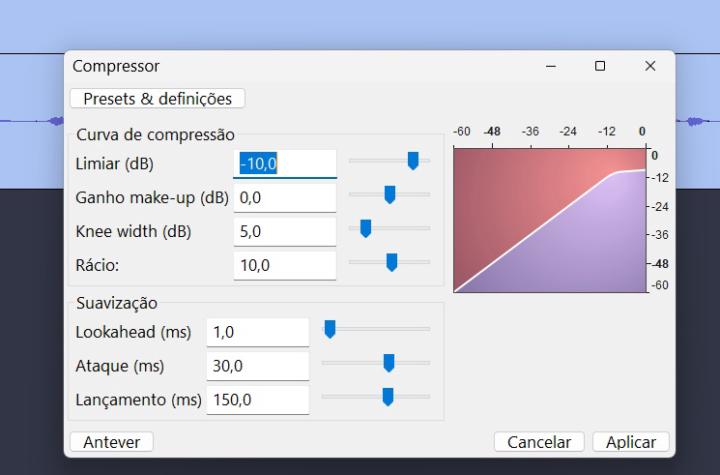720x475 pixels.
Task: Click the Suavização group label
Action: [x=117, y=303]
